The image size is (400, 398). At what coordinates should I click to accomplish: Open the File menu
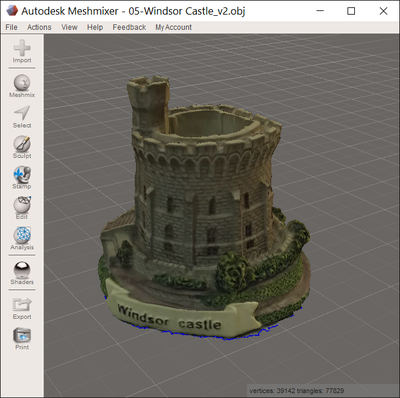point(11,27)
